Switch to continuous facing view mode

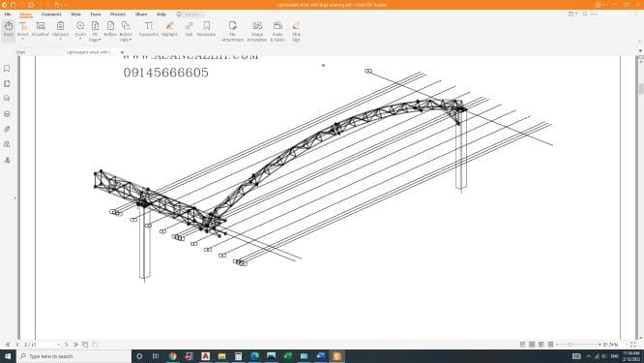tap(551, 345)
